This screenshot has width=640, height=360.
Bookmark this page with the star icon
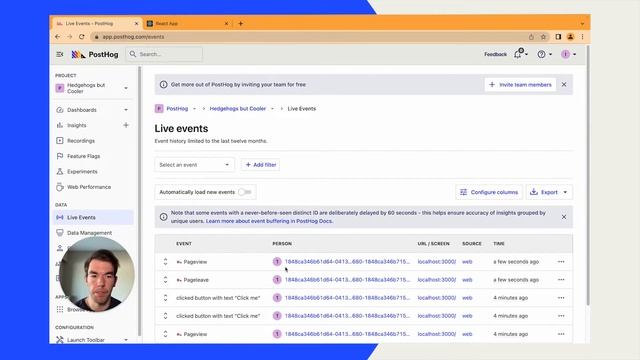click(543, 37)
